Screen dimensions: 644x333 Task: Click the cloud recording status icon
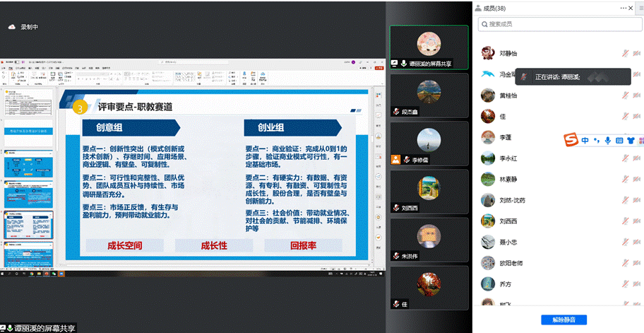[x=12, y=27]
